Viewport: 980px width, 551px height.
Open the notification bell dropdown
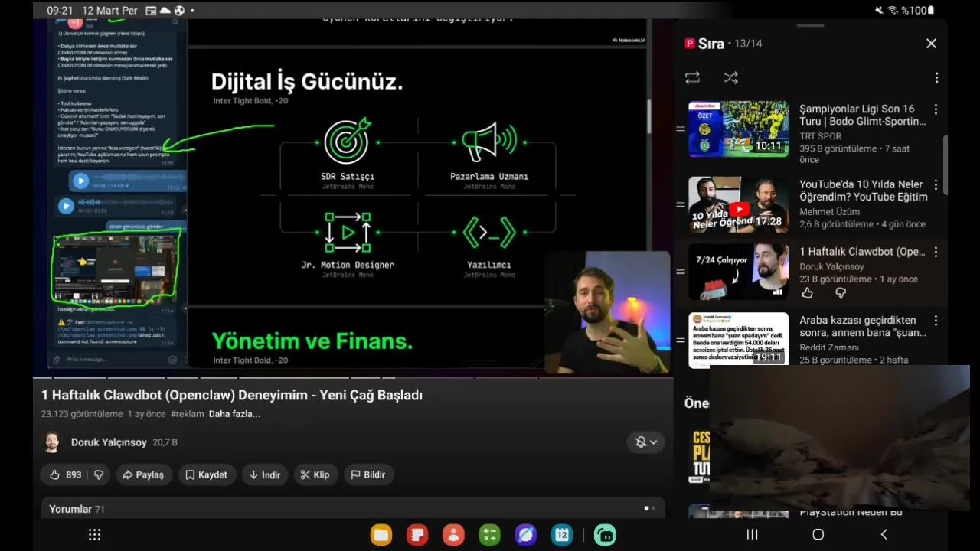[x=646, y=442]
